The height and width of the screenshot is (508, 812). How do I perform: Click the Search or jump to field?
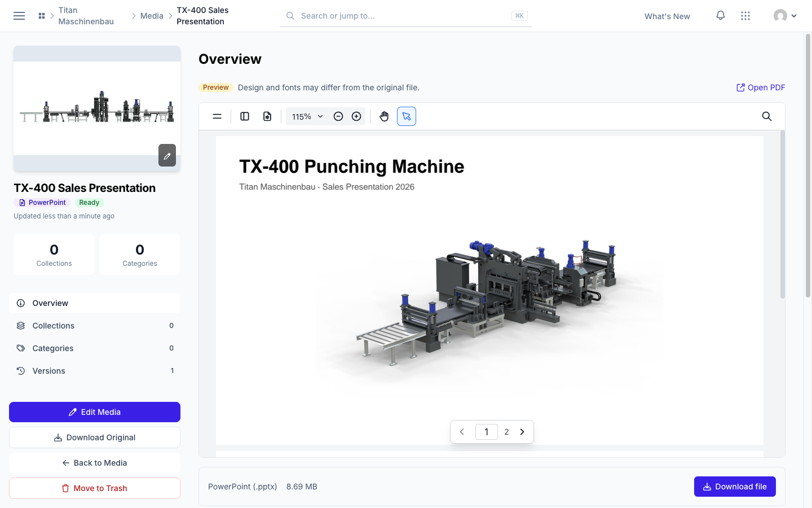[x=406, y=16]
